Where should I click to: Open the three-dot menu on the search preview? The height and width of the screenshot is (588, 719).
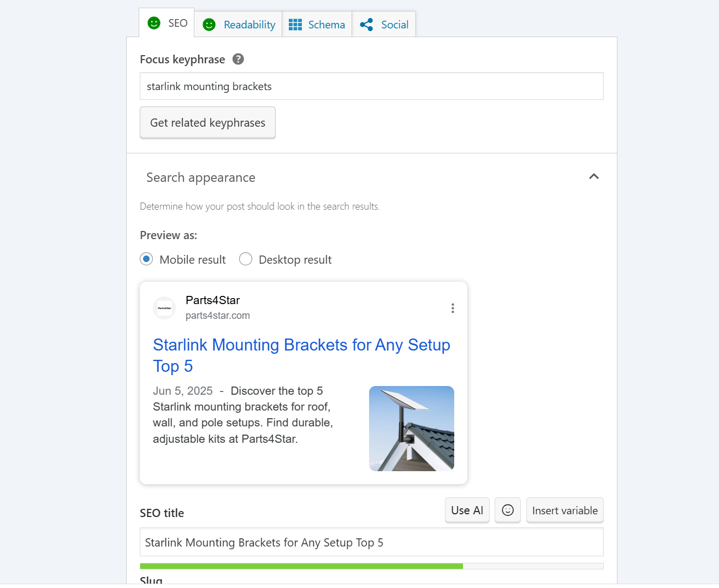coord(453,308)
